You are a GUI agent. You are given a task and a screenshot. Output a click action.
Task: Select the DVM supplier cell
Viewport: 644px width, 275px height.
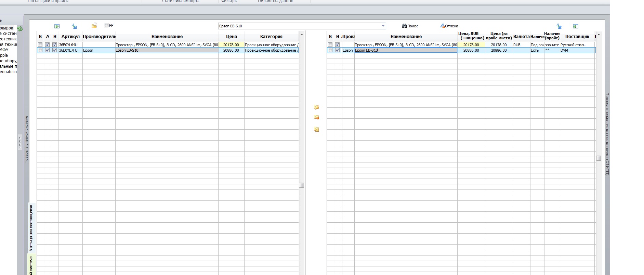577,50
